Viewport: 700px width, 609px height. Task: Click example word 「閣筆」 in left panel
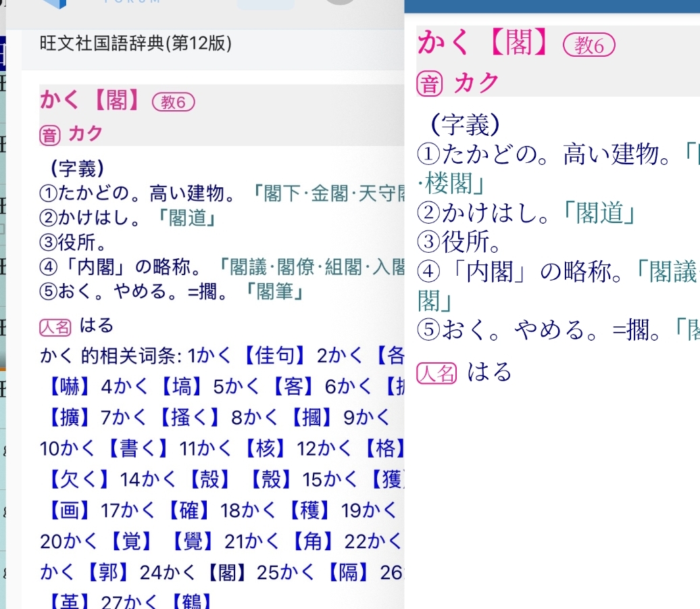[275, 292]
